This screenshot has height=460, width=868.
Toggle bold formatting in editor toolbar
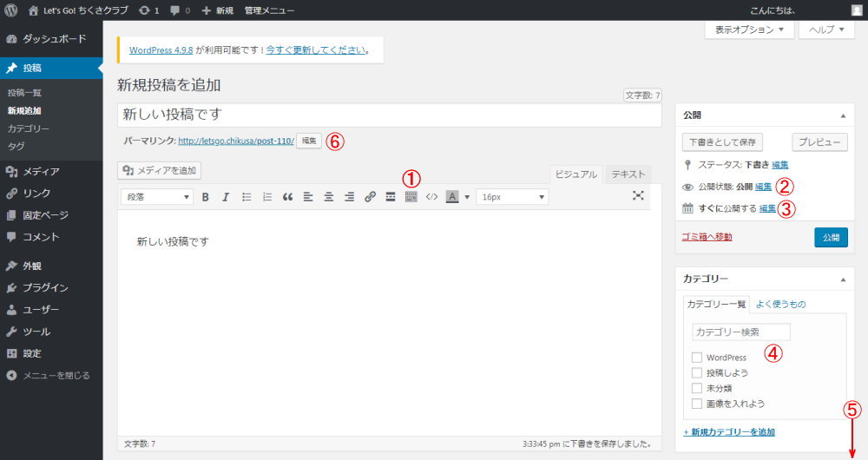coord(206,197)
